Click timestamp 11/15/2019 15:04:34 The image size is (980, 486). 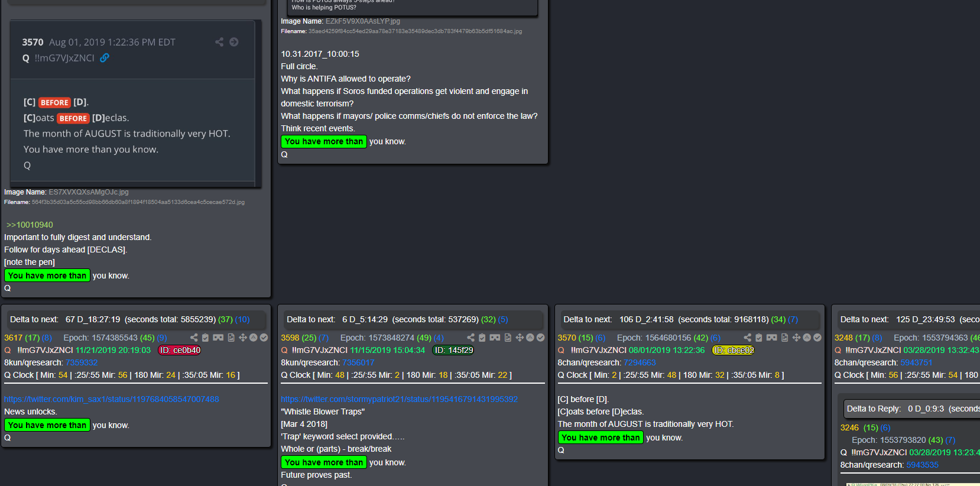[387, 350]
